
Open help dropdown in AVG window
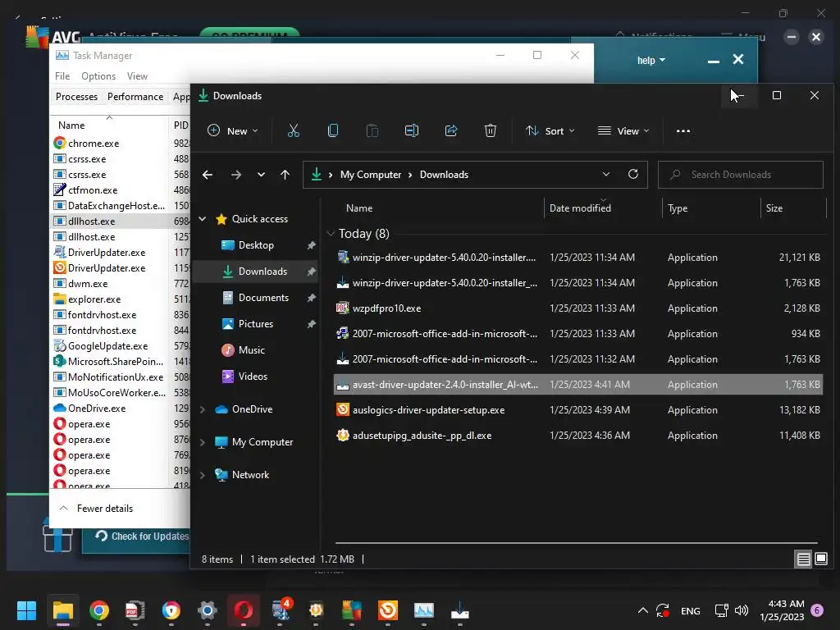(x=651, y=61)
